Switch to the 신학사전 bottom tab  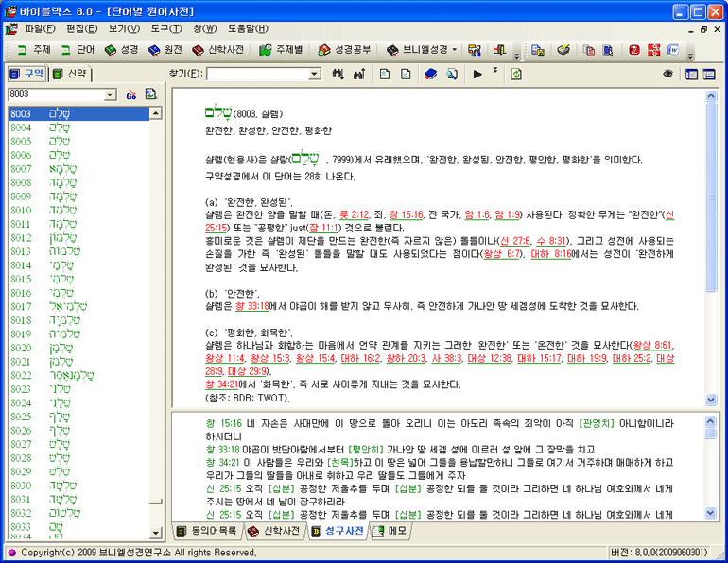coord(274,531)
